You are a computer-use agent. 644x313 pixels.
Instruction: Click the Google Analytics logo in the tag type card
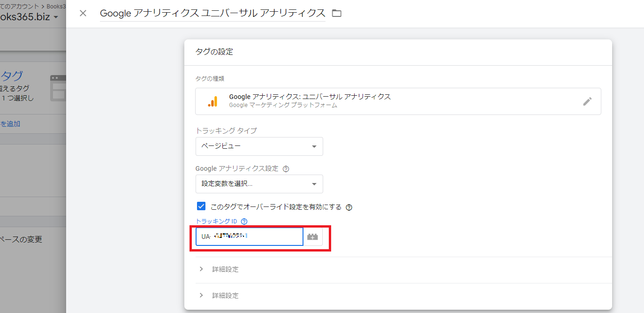click(213, 101)
